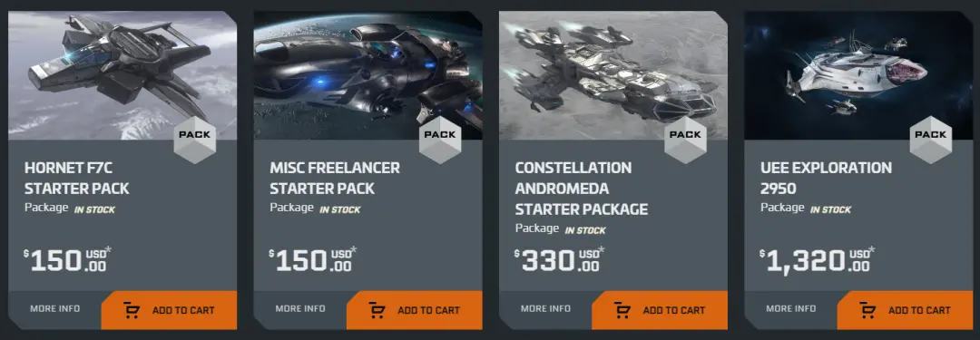Screen dimensions: 980x340
Task: Click the MISC Freelancer Starter Pack title
Action: pyautogui.click(x=334, y=178)
